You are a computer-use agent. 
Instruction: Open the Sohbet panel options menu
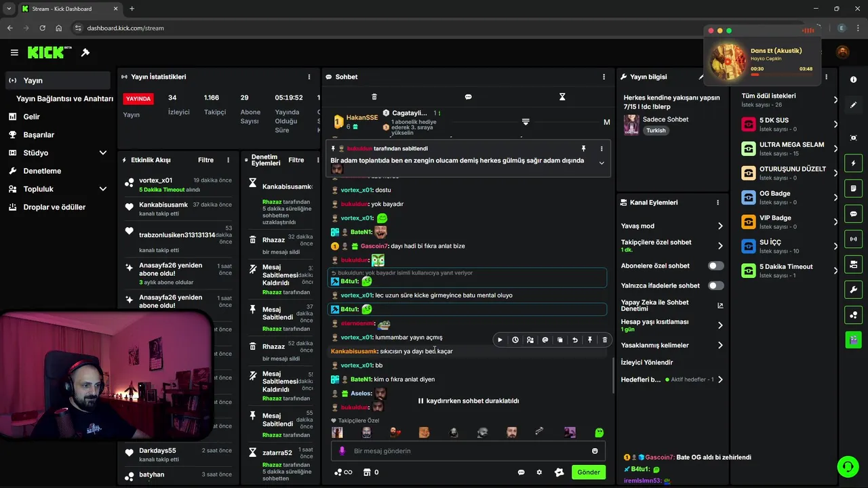(604, 77)
